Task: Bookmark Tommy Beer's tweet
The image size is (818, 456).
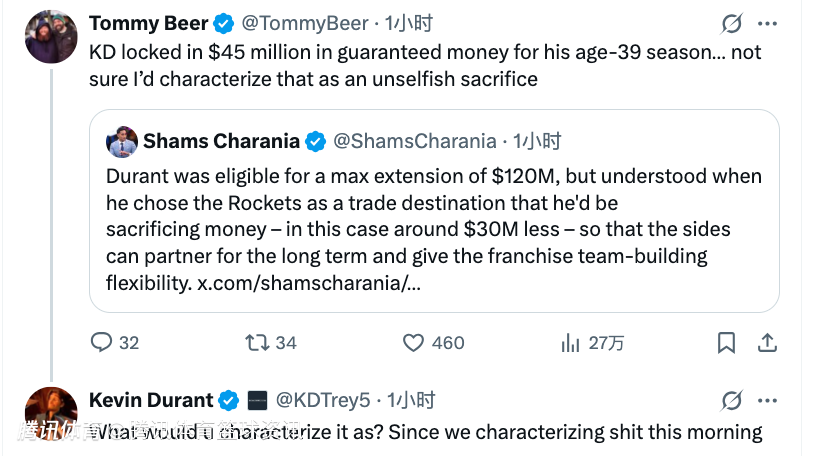Action: 727,343
